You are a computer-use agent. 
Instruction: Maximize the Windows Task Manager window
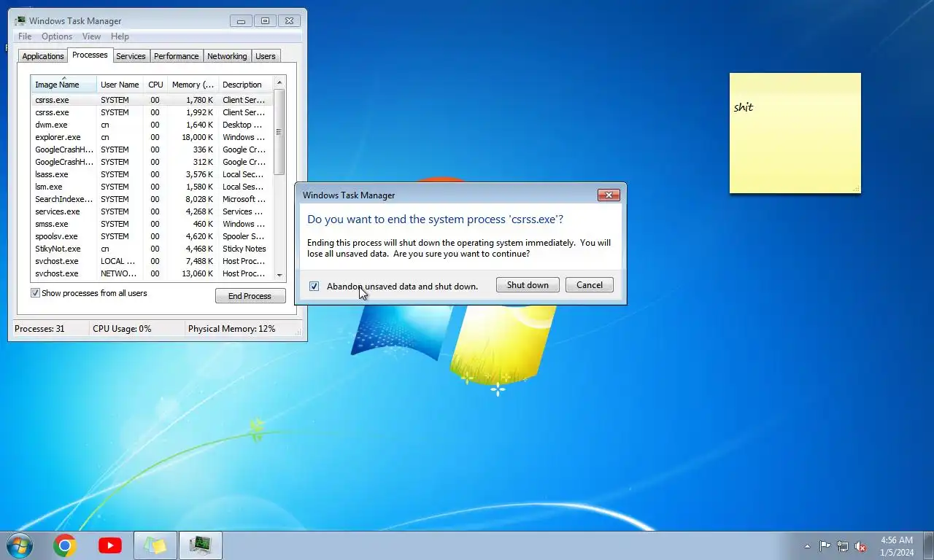coord(265,21)
